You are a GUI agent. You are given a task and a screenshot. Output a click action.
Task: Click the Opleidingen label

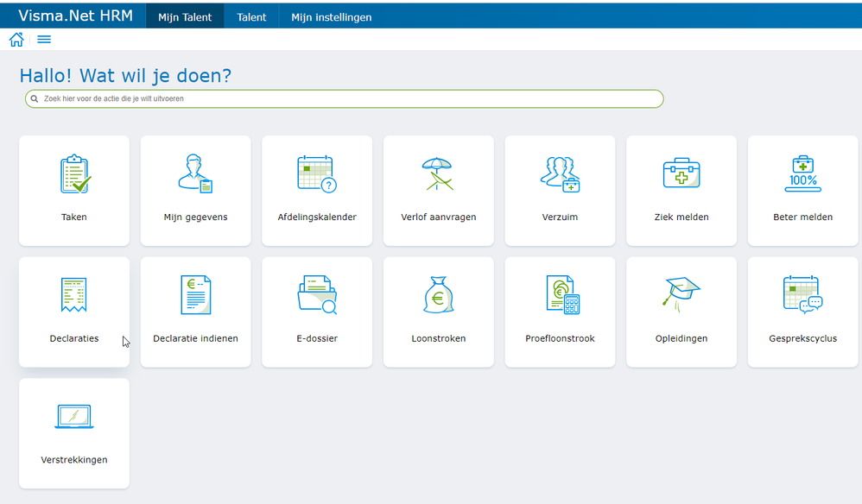(681, 339)
